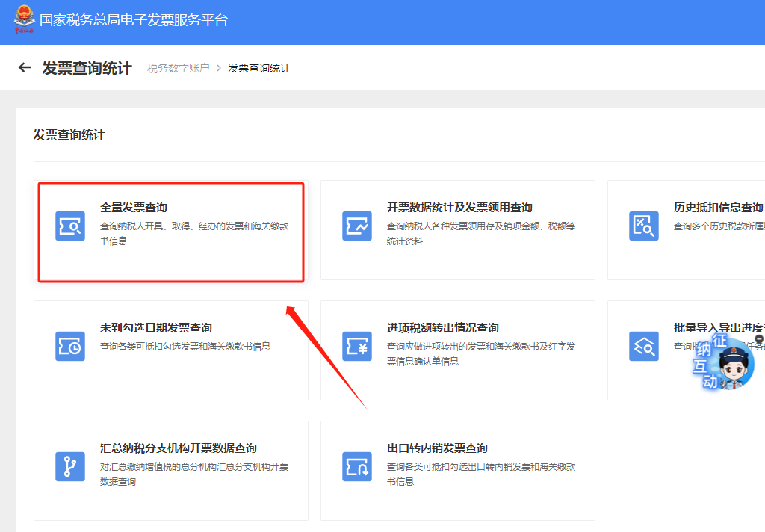The height and width of the screenshot is (532, 765).
Task: Open 汇总纳税分支机构开票数据查询 title
Action: tap(179, 448)
